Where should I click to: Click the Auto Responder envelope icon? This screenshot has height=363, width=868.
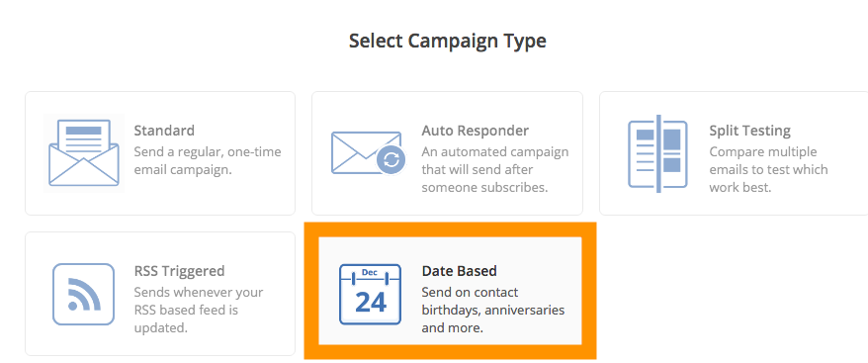point(368,153)
